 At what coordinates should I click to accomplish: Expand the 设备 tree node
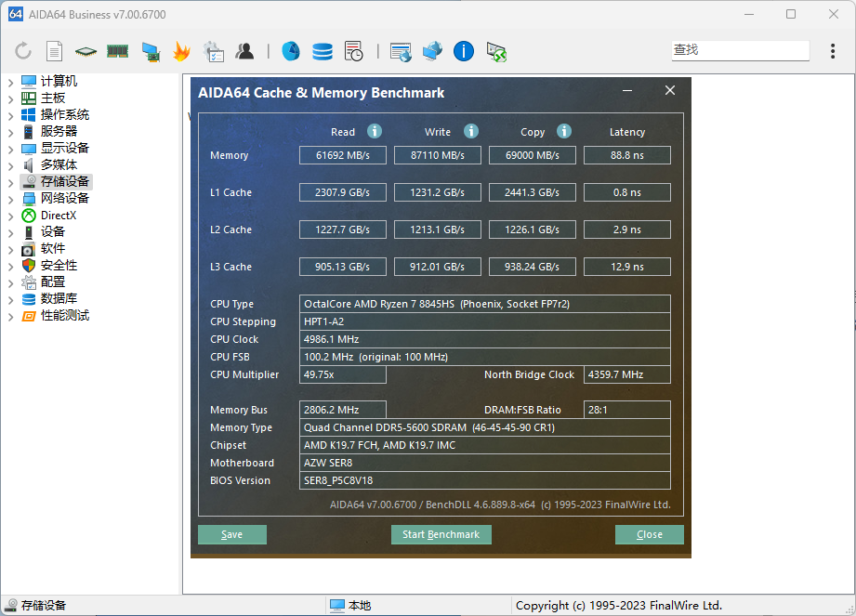[x=11, y=233]
